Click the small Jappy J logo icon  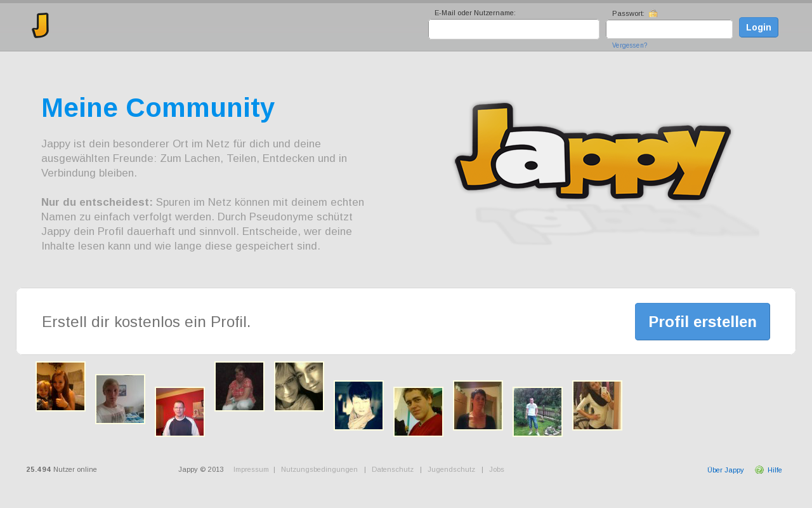pos(41,25)
